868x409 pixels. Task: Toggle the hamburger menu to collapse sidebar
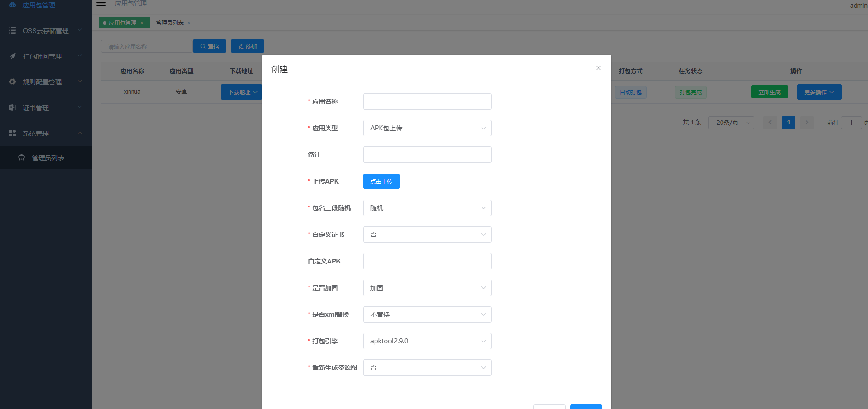click(x=101, y=3)
